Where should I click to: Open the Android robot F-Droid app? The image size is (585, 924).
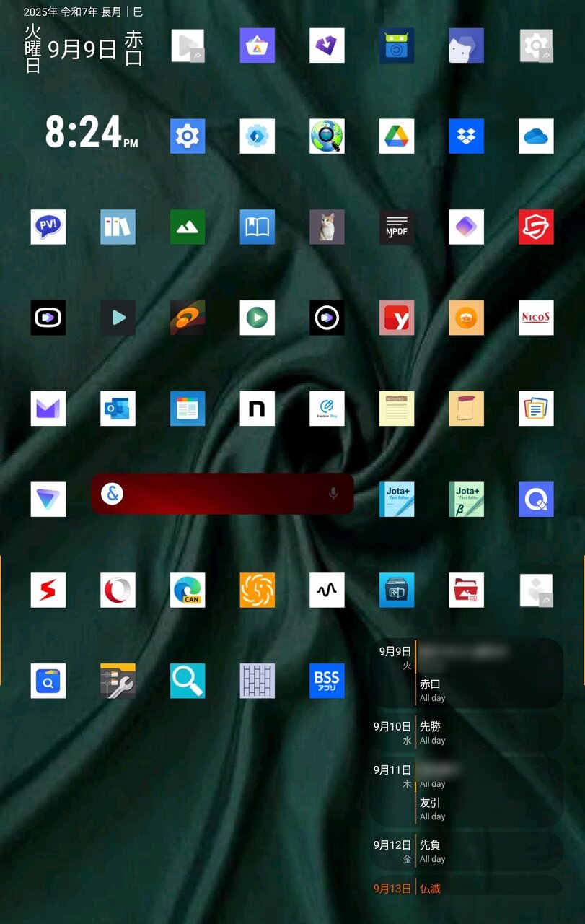pos(397,45)
